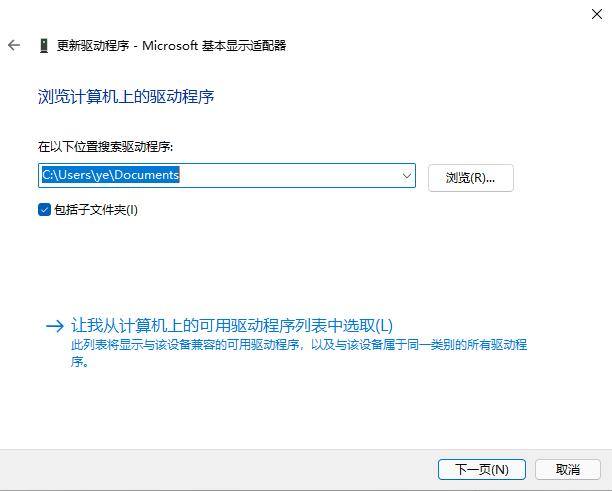Click the C:\Users\ye\Documents path field

110,175
